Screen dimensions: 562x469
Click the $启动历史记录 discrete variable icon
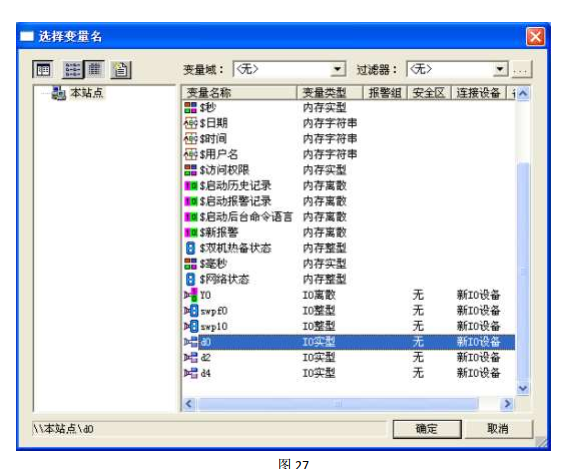[x=190, y=186]
